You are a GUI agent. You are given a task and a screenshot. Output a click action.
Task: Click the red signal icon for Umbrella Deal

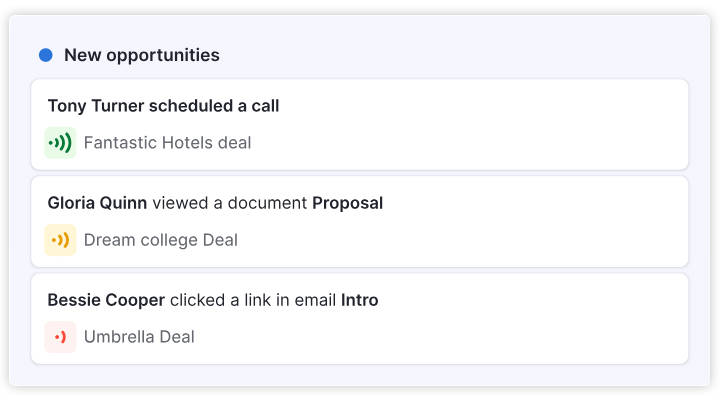coord(60,337)
